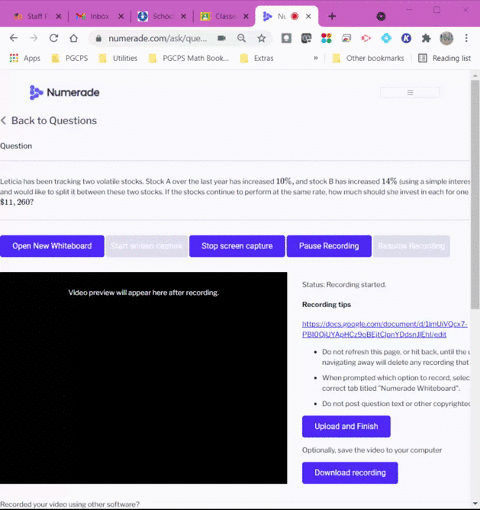Image resolution: width=480 pixels, height=510 pixels.
Task: Bookmark page with star icon
Action: [x=262, y=38]
